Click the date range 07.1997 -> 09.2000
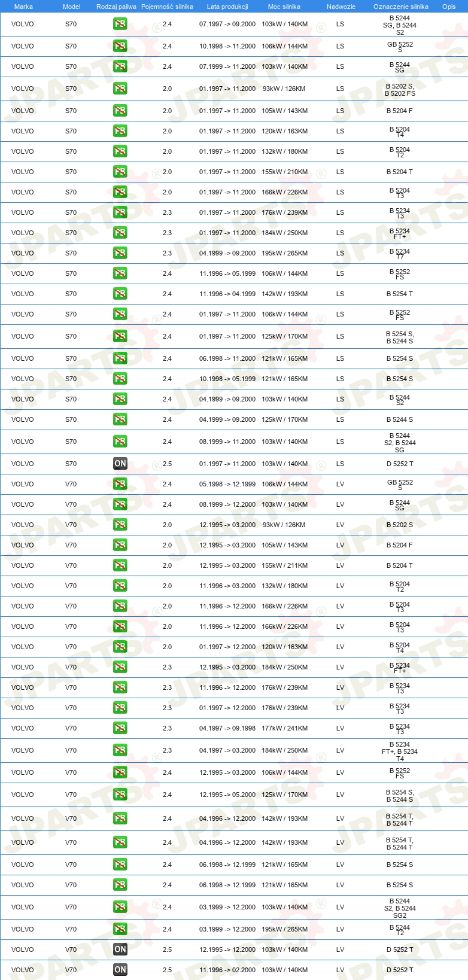The height and width of the screenshot is (980, 468). pos(227,24)
